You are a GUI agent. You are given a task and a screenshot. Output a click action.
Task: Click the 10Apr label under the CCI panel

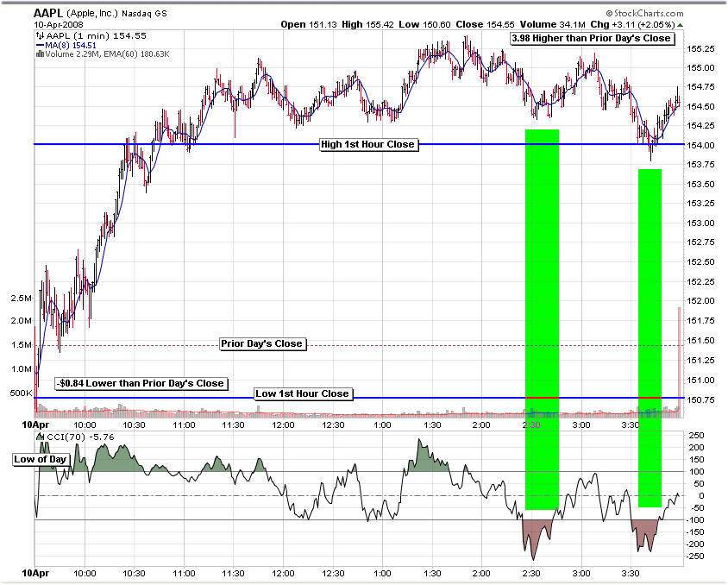[35, 574]
